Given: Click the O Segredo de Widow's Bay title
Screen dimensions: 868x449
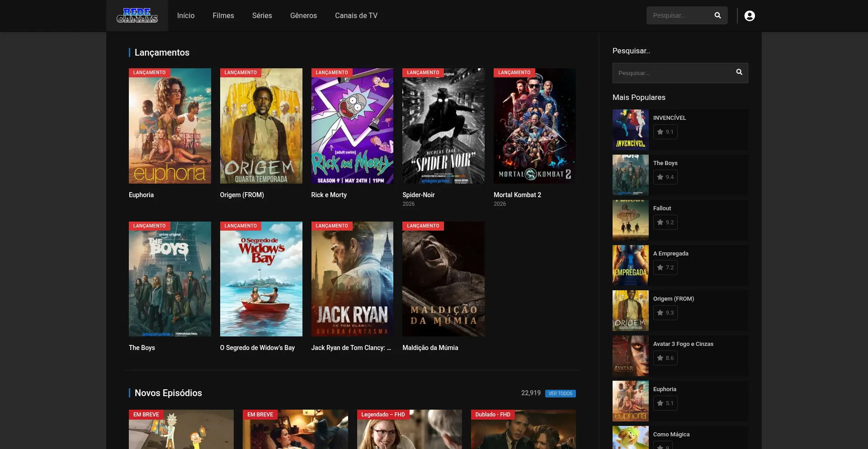Looking at the screenshot, I should tap(257, 348).
